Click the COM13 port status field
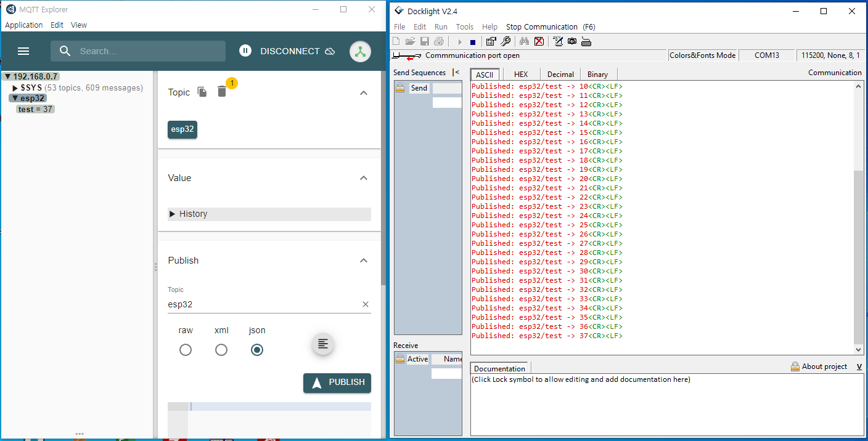The height and width of the screenshot is (441, 868). click(x=767, y=55)
